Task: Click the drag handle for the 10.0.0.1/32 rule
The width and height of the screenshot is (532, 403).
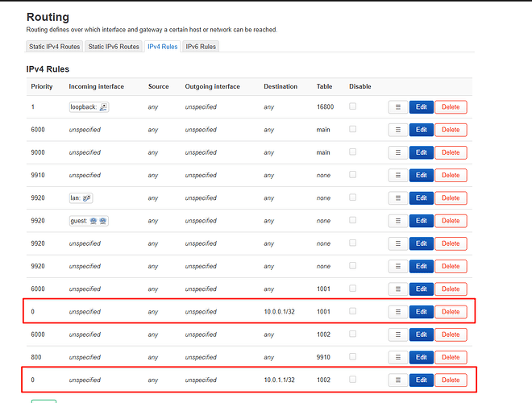Action: pos(397,311)
